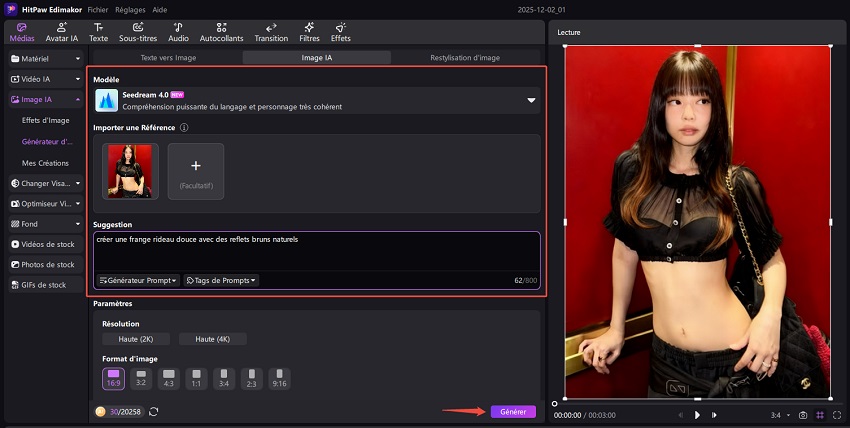
Task: Choose the 9:16 image format
Action: [280, 378]
